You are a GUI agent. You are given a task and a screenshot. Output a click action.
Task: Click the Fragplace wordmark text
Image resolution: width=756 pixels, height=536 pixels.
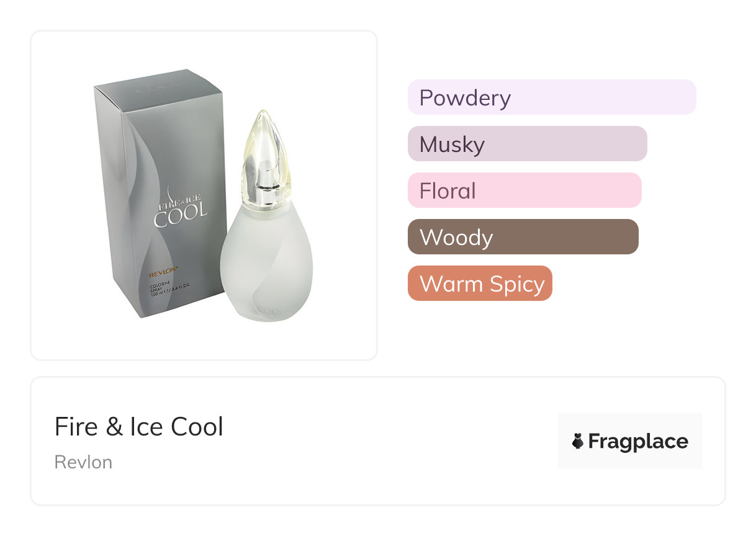tap(638, 442)
